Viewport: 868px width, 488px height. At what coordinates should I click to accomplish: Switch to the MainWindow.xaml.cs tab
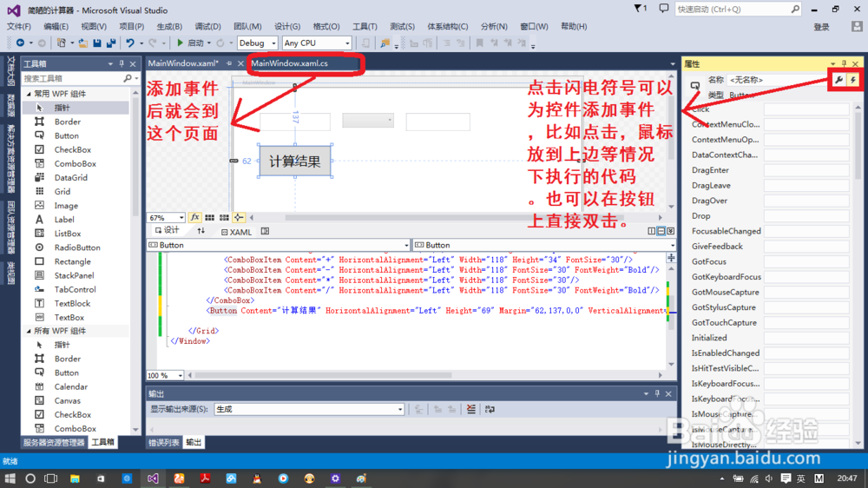pos(290,63)
